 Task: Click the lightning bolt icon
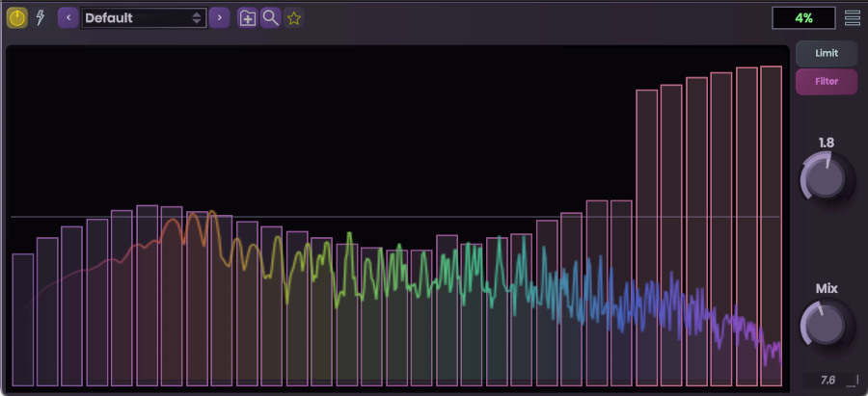point(41,17)
